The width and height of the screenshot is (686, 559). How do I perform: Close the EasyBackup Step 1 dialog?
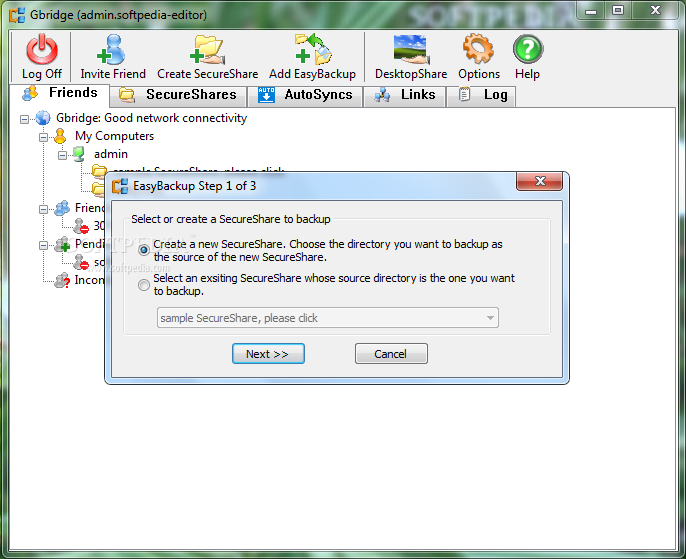click(539, 181)
